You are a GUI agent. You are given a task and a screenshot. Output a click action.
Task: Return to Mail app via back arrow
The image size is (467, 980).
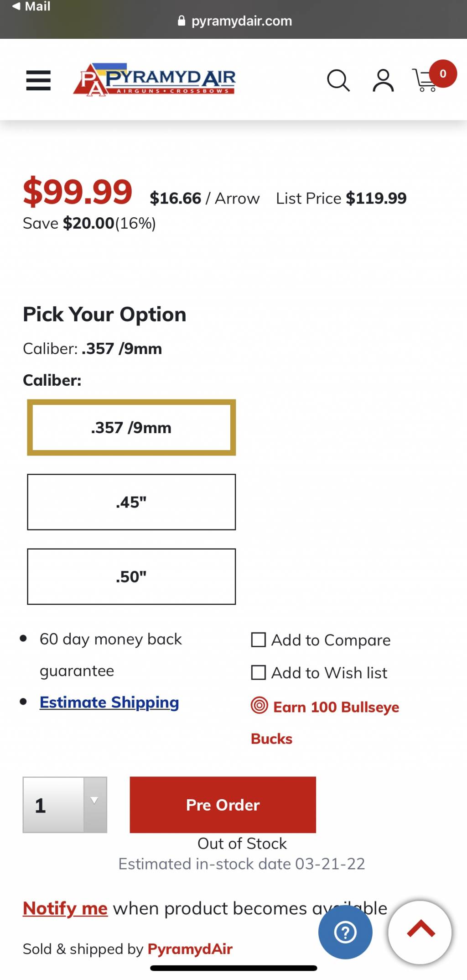tap(31, 6)
